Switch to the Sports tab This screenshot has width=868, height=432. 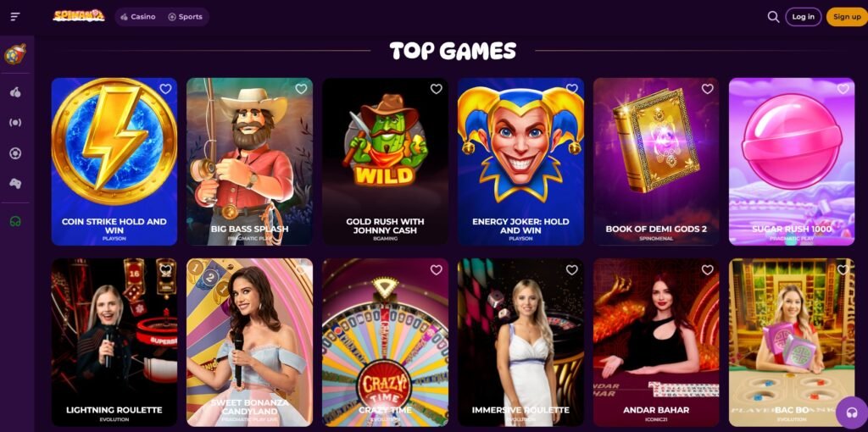[x=185, y=17]
